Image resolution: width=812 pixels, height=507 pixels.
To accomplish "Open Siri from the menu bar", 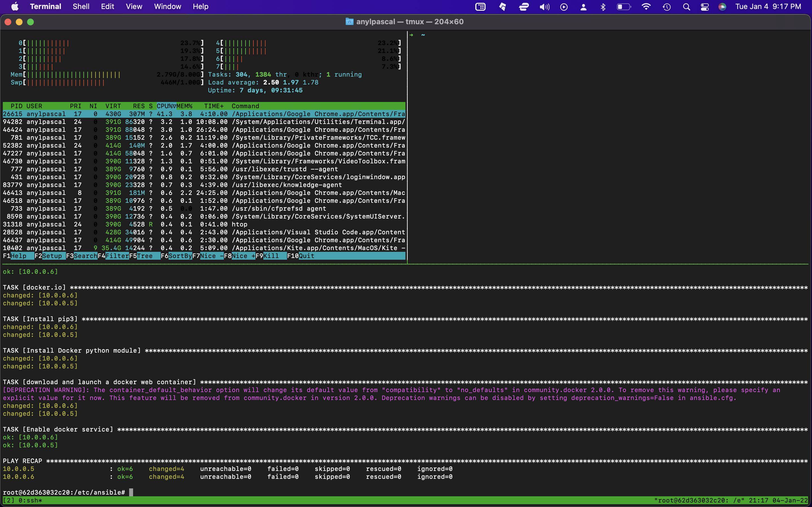I will tap(722, 7).
